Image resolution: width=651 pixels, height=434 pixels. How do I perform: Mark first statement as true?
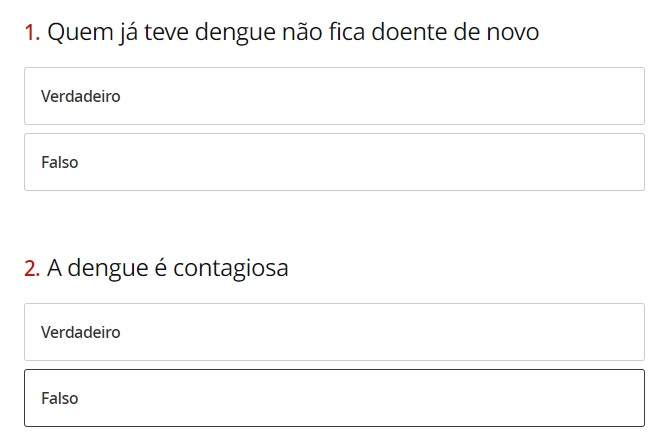point(334,96)
